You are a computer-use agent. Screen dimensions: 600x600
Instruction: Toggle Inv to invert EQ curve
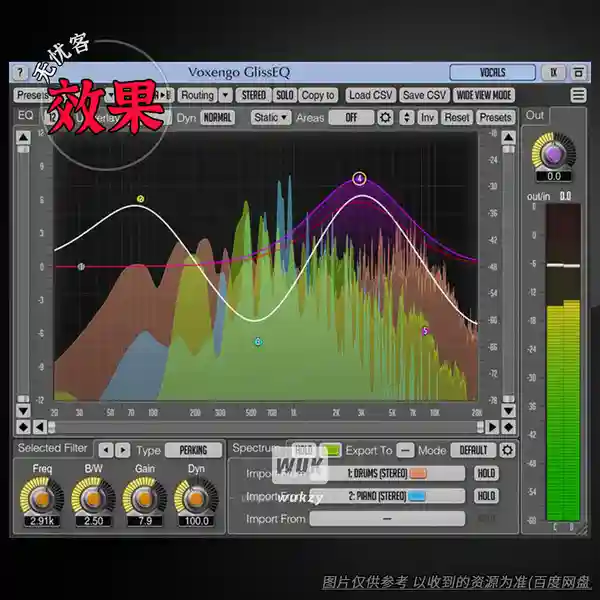(427, 117)
